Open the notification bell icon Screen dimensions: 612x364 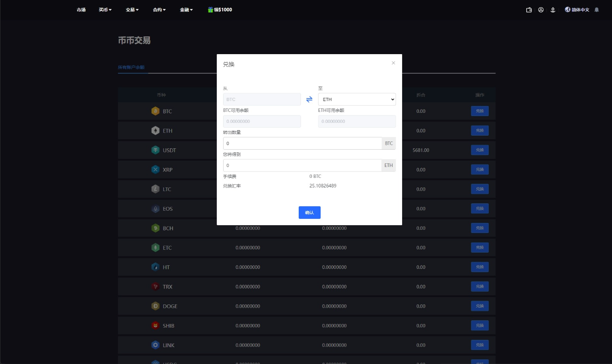pyautogui.click(x=597, y=10)
